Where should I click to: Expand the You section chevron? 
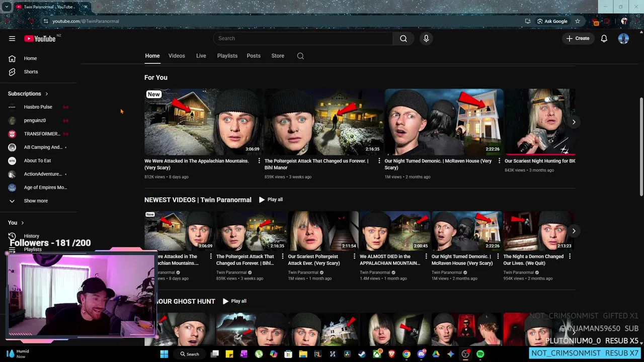(x=22, y=223)
